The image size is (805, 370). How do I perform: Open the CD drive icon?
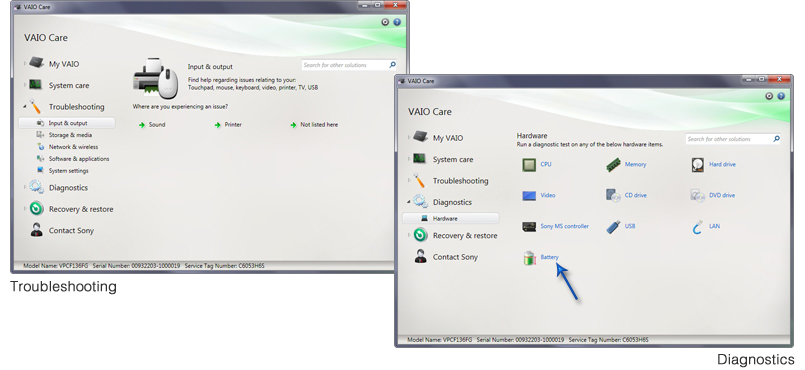pos(614,196)
